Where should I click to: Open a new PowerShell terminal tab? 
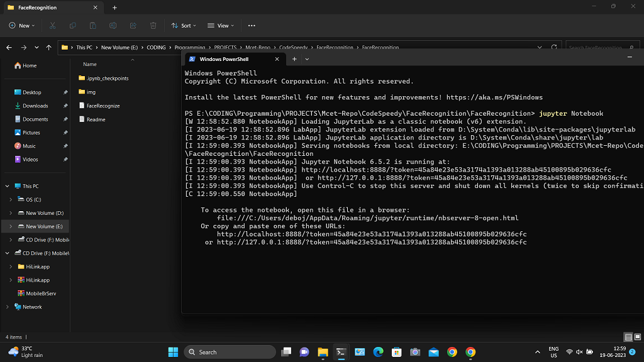point(294,59)
